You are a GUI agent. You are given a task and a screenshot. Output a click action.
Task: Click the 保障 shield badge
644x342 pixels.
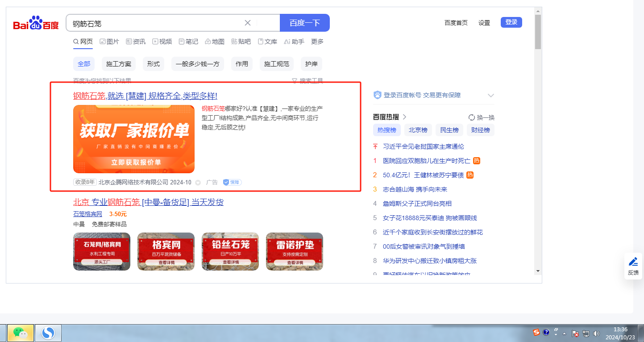(x=232, y=182)
